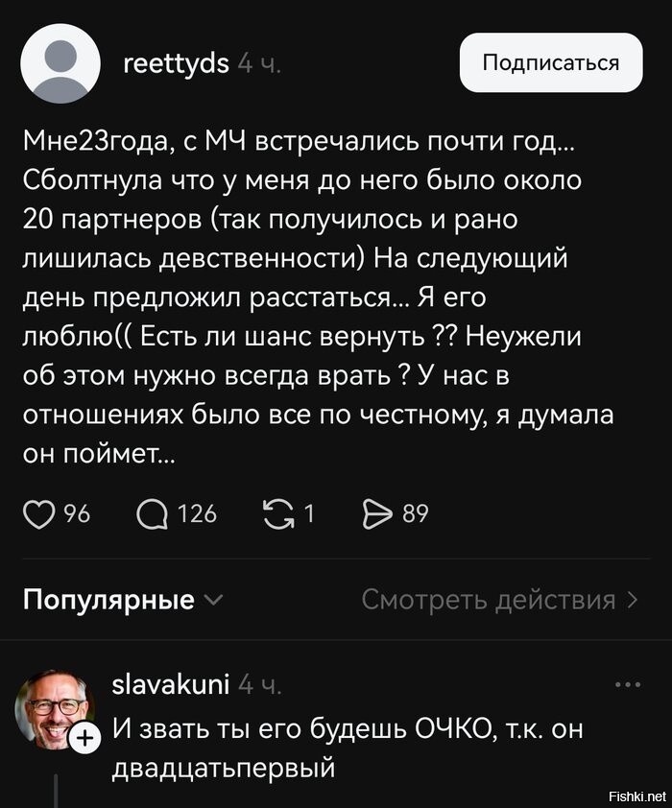
Task: Open the slavakuni username link
Action: pos(171,685)
